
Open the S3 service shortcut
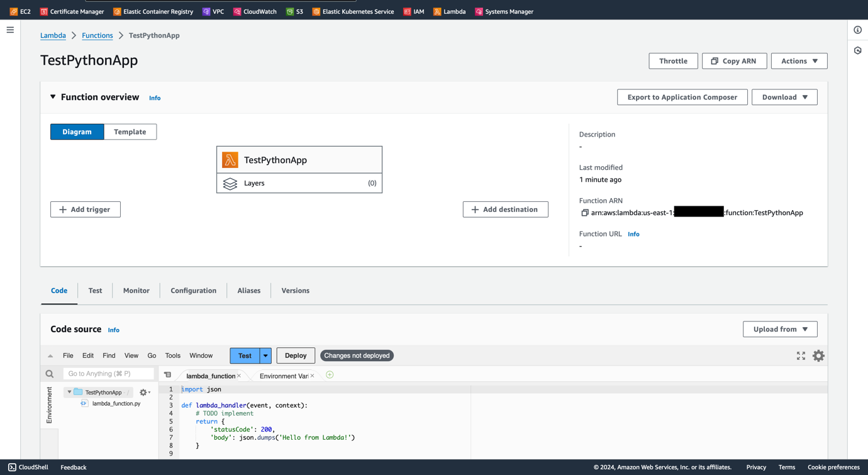point(294,11)
